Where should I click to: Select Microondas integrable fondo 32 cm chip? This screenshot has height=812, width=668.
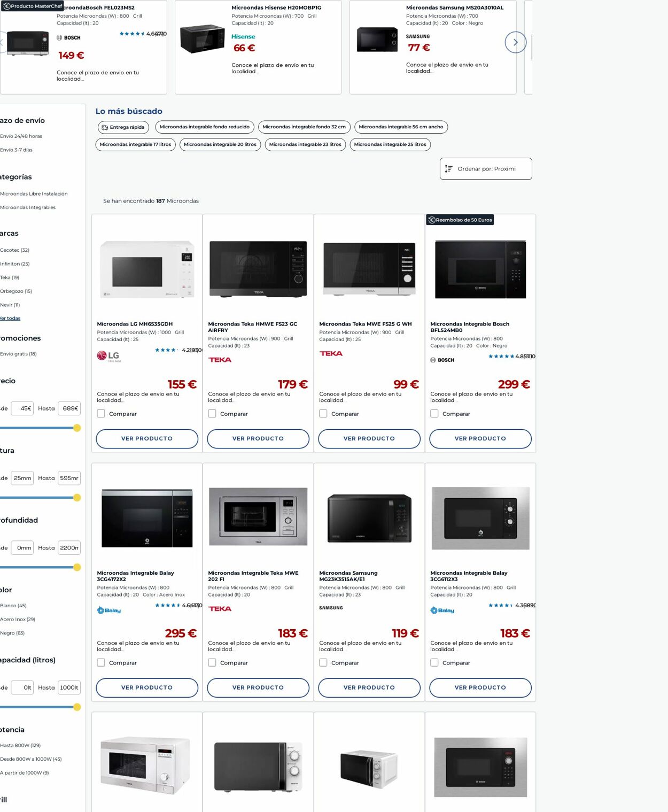click(304, 127)
